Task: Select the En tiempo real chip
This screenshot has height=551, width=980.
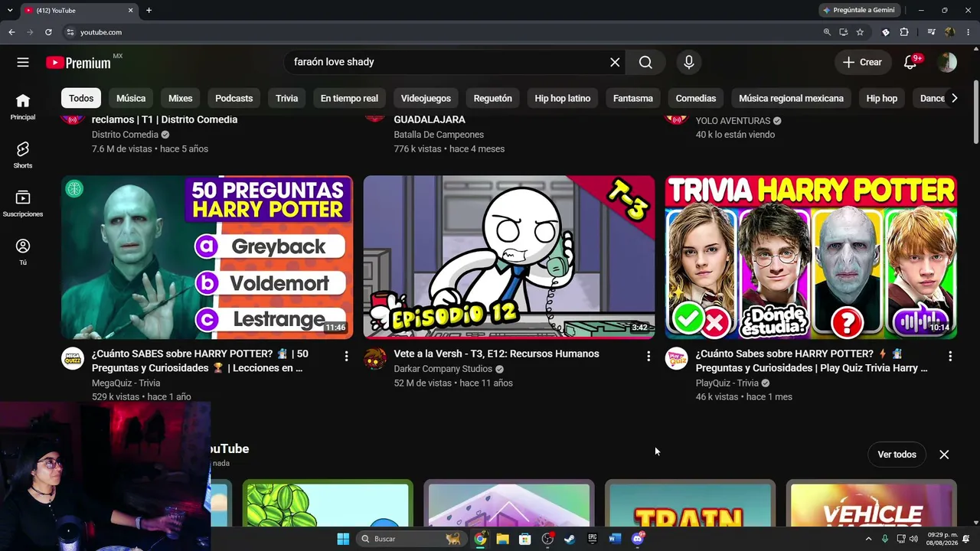Action: (x=349, y=98)
